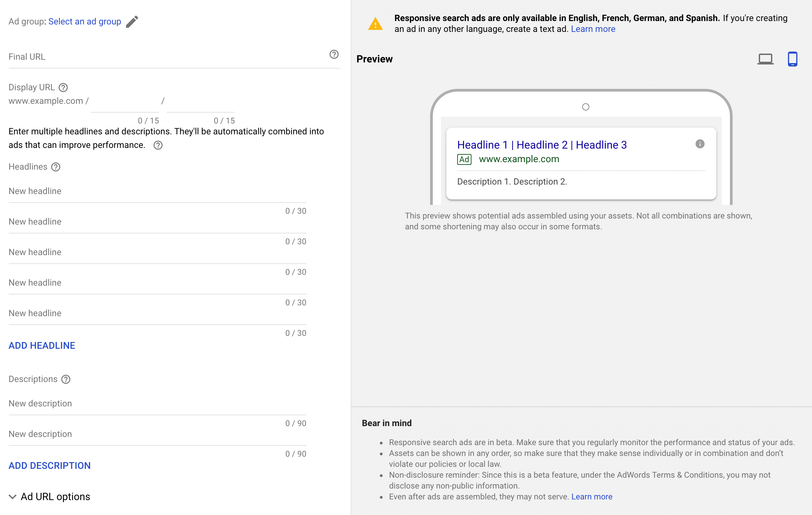This screenshot has width=812, height=515.
Task: Click info icon on the ad preview card
Action: 700,144
